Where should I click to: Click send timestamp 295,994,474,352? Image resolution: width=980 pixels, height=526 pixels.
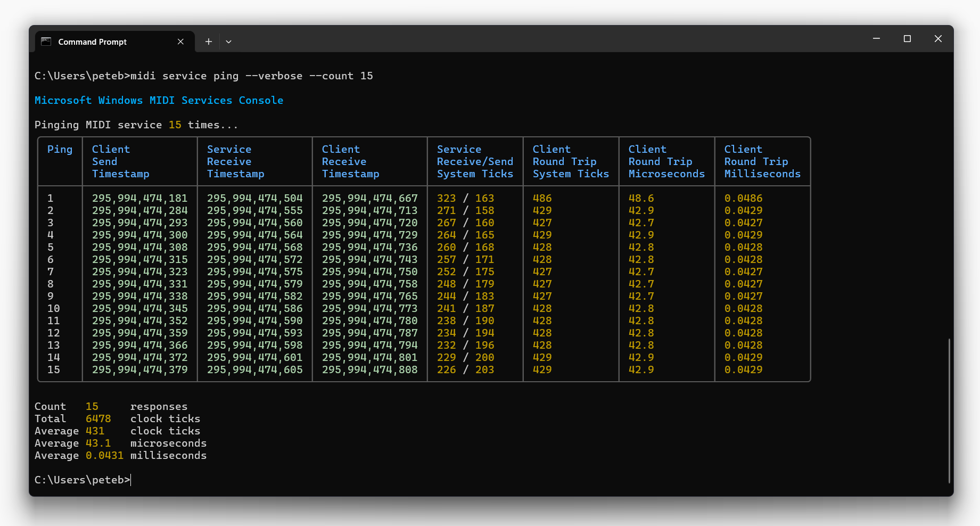click(140, 321)
